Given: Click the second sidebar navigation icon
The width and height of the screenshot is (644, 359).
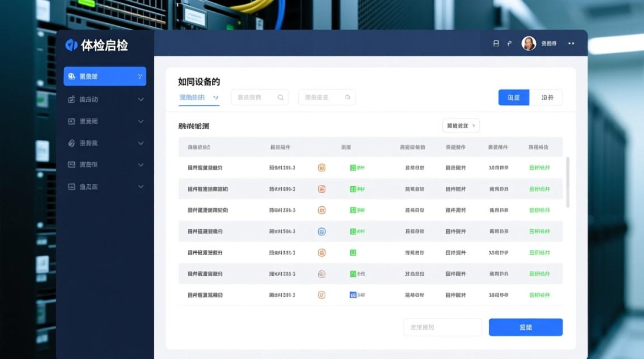Looking at the screenshot, I should coord(71,100).
